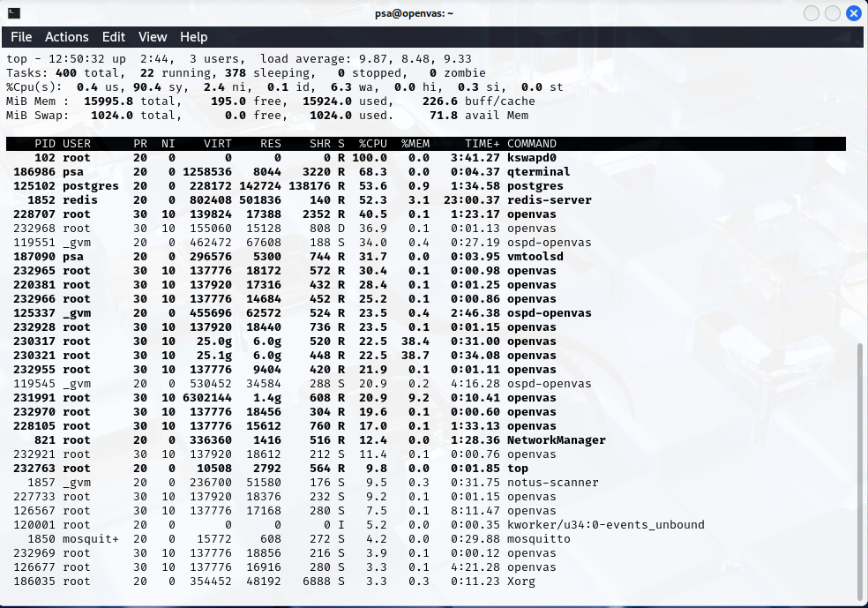Minimize the qterminal window
This screenshot has width=868, height=608.
coord(810,13)
